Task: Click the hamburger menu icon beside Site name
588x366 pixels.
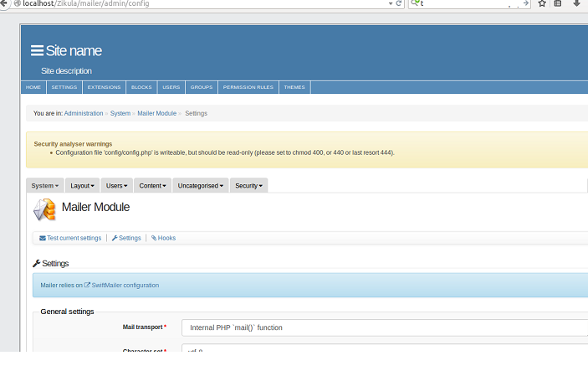Action: point(37,50)
